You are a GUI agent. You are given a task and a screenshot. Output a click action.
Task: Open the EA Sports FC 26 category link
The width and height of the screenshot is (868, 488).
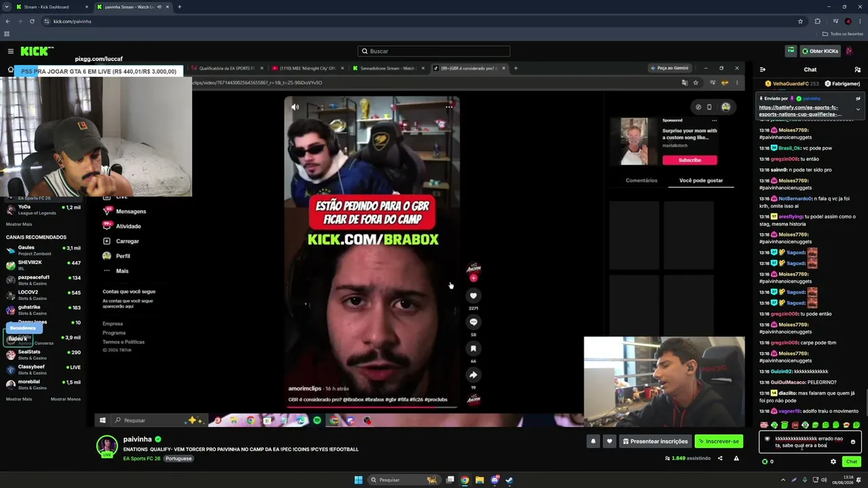tap(142, 458)
